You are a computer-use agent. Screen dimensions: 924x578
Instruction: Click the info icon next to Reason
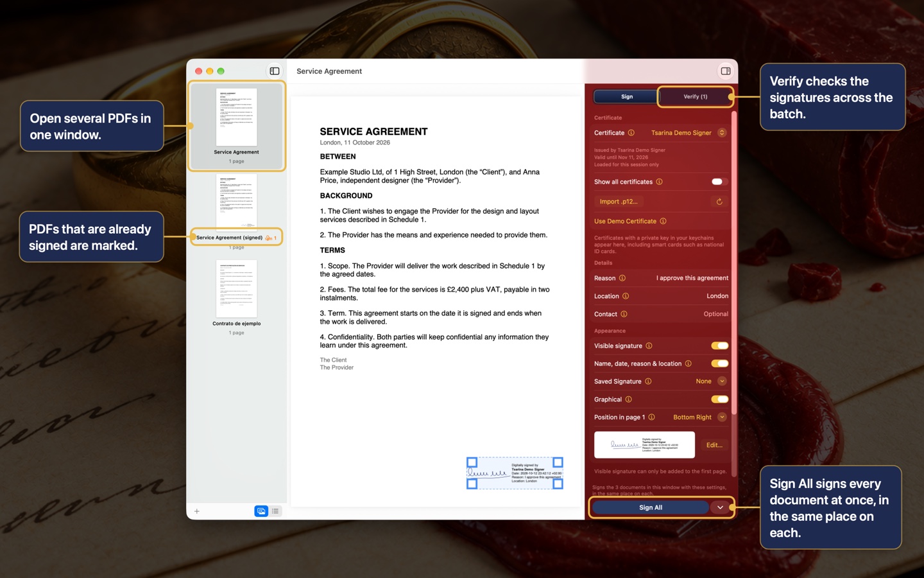(622, 278)
